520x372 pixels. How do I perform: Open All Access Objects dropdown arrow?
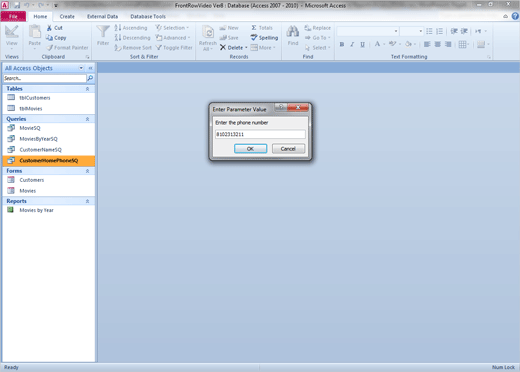[x=81, y=68]
